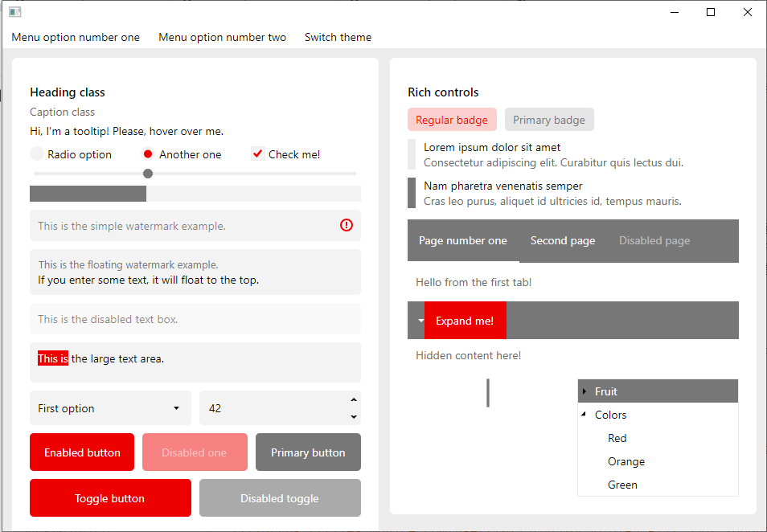
Task: Switch to the "Second page" tab
Action: point(563,240)
